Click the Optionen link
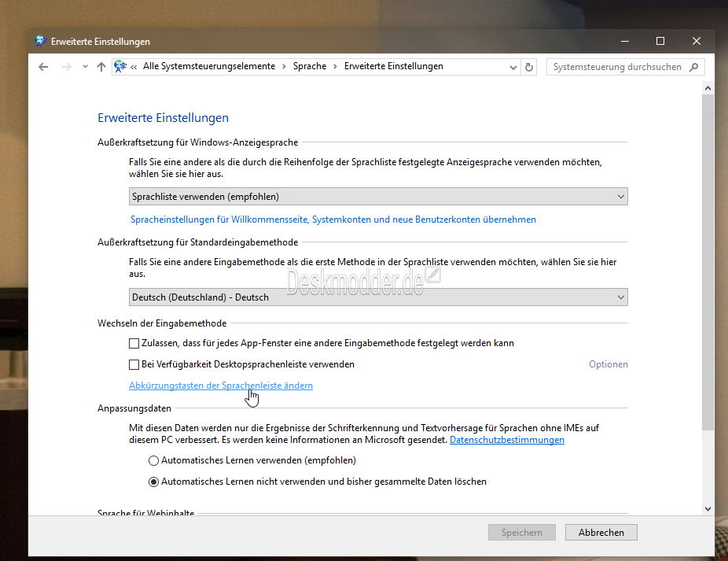Screen dimensions: 728x561 609,364
